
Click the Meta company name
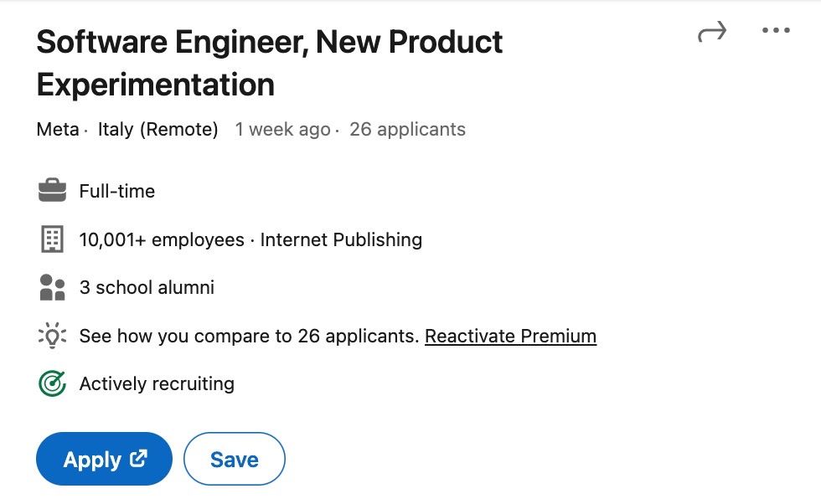pos(57,130)
